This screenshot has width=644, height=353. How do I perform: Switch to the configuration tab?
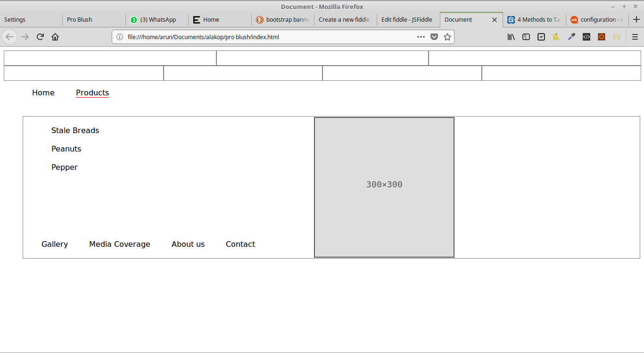point(597,20)
